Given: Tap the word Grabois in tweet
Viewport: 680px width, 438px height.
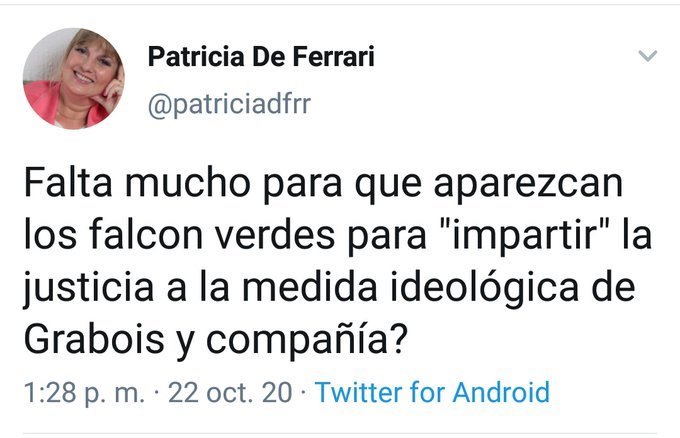Looking at the screenshot, I should (94, 339).
